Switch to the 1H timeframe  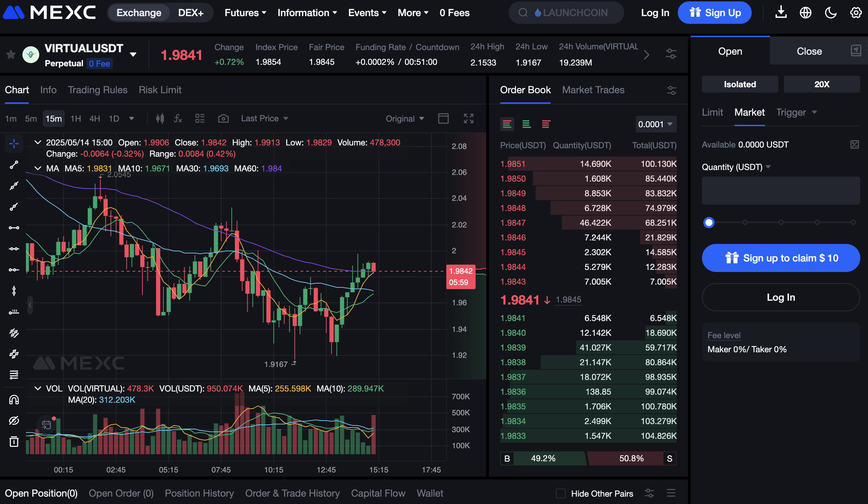(x=76, y=118)
